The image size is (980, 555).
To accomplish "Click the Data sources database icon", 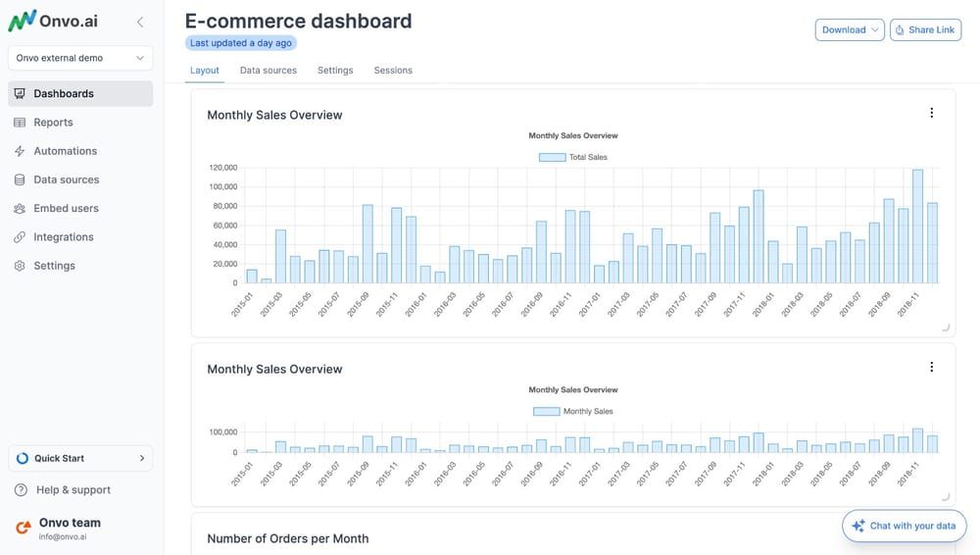I will (x=20, y=179).
